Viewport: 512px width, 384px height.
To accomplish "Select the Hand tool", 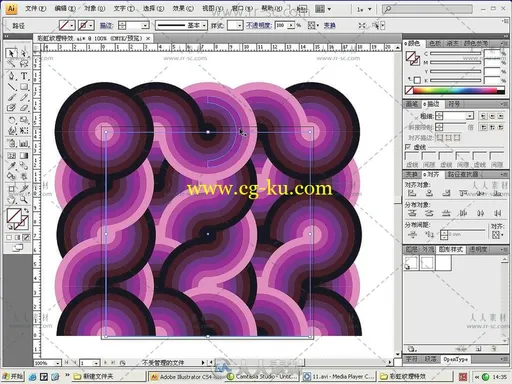I will point(11,200).
